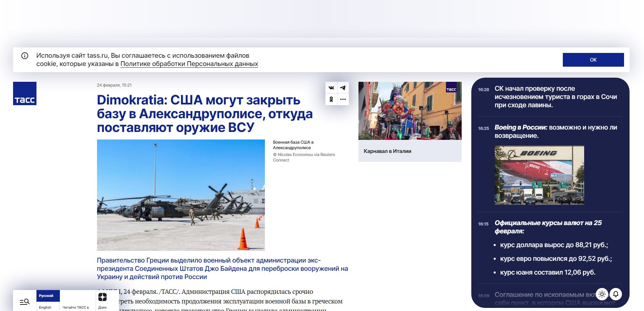Open the personal data processing policy link

tap(189, 64)
